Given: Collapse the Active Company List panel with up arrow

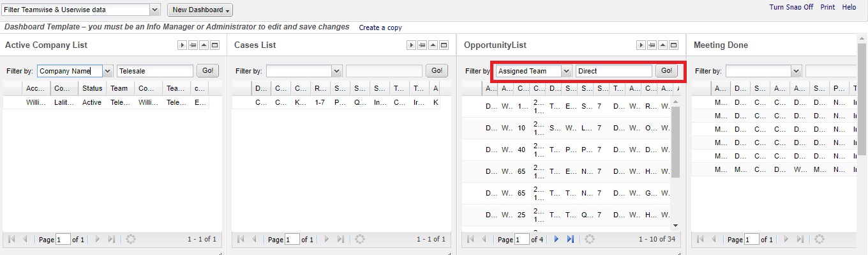Looking at the screenshot, I should pos(204,45).
